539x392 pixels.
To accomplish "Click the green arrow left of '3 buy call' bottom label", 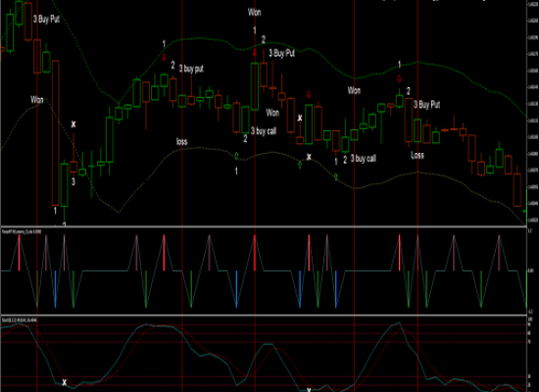I will (x=336, y=177).
